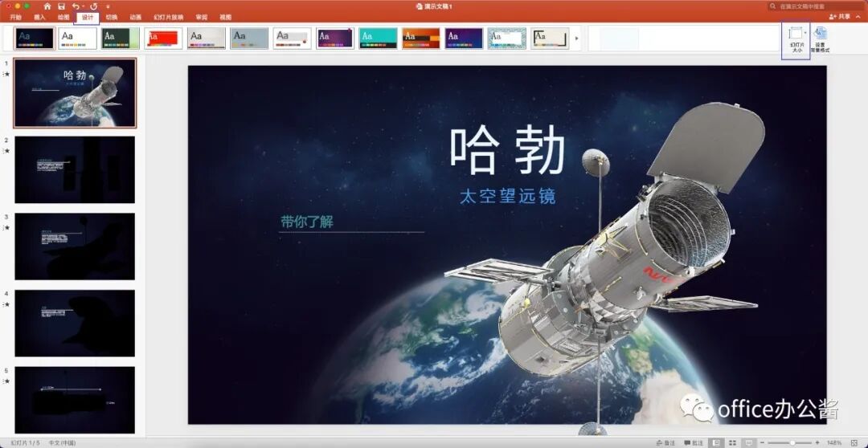868x448 pixels.
Task: Apply the orange striped theme thumbnail
Action: coord(421,39)
